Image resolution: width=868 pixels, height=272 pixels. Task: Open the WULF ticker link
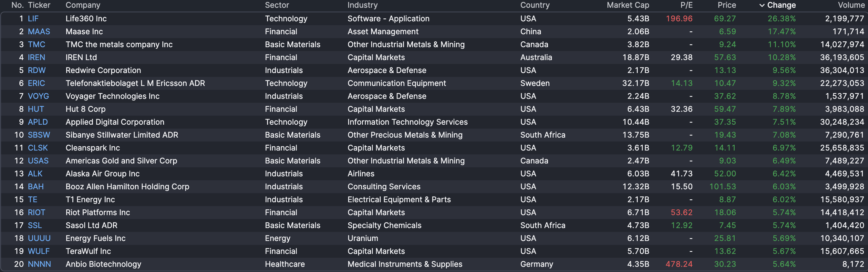(38, 251)
